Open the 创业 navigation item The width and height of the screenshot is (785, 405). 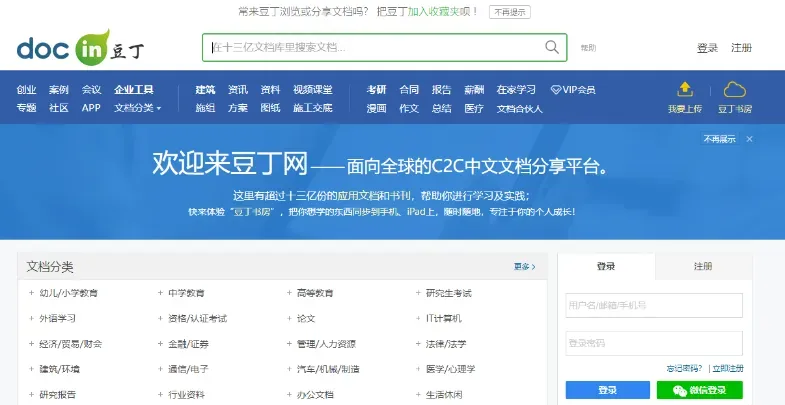pyautogui.click(x=26, y=90)
